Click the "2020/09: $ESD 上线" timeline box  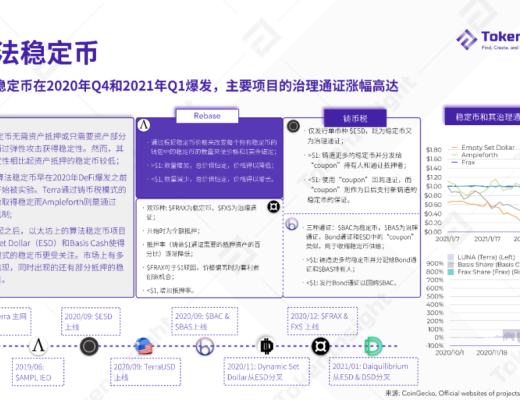click(x=91, y=321)
